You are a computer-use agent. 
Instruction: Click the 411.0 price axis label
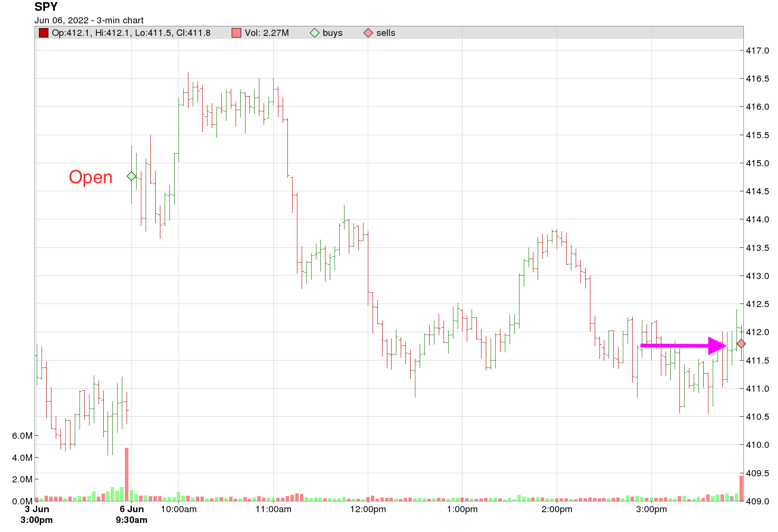pos(758,389)
